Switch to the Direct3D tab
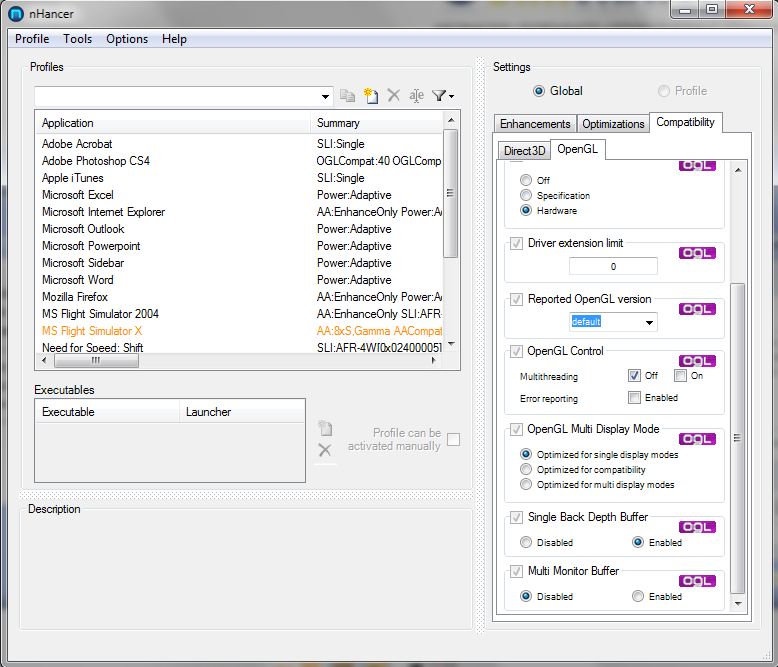 click(x=524, y=150)
